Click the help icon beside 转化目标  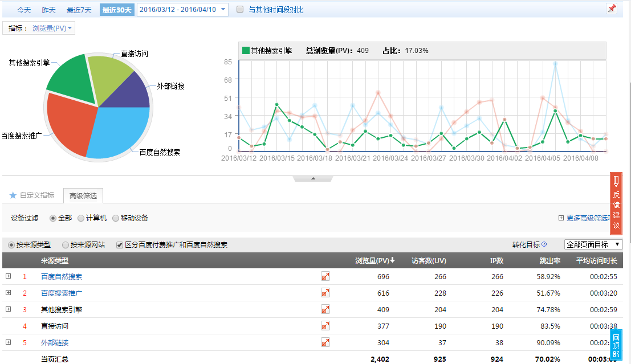click(544, 244)
